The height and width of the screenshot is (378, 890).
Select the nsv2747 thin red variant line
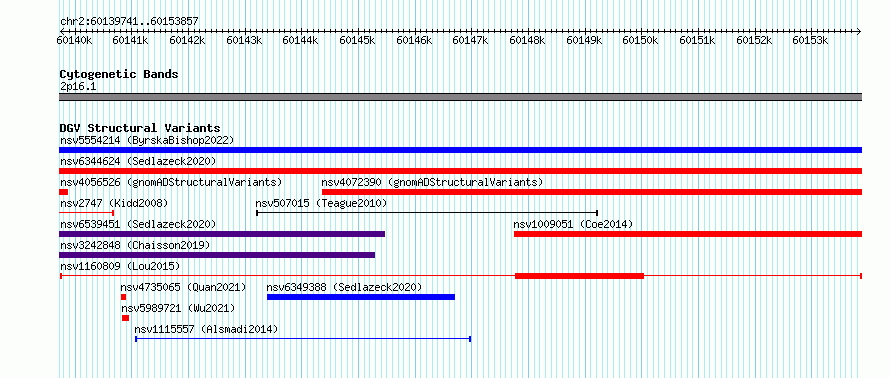tap(87, 213)
